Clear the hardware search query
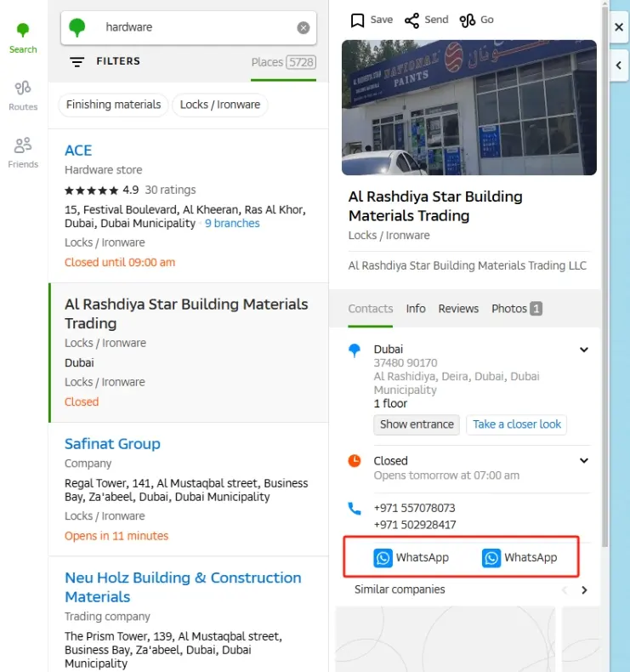Image resolution: width=630 pixels, height=672 pixels. tap(304, 28)
